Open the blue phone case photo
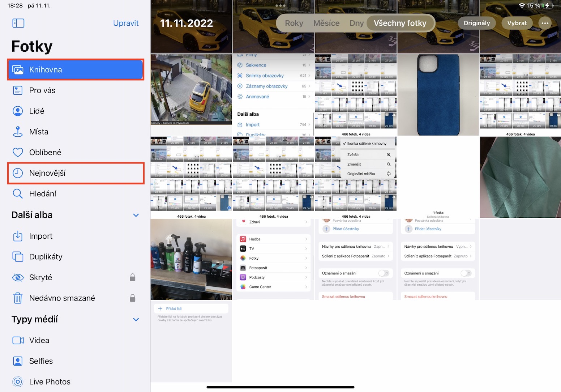This screenshot has width=561, height=392. (438, 95)
